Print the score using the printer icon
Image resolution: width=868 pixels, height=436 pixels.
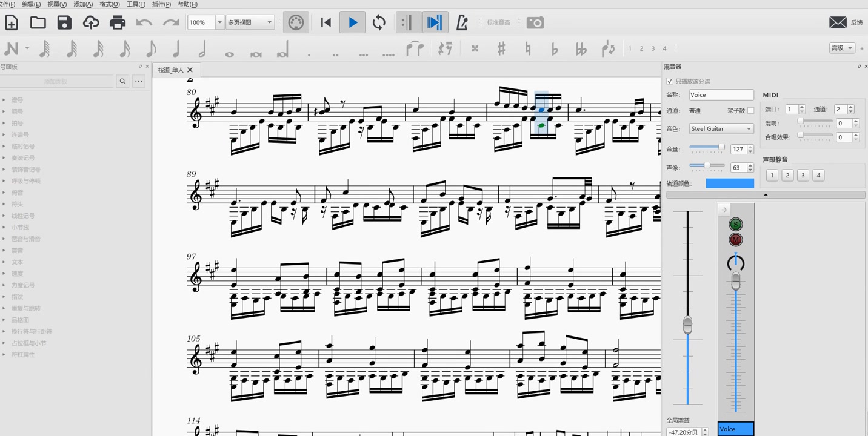118,23
